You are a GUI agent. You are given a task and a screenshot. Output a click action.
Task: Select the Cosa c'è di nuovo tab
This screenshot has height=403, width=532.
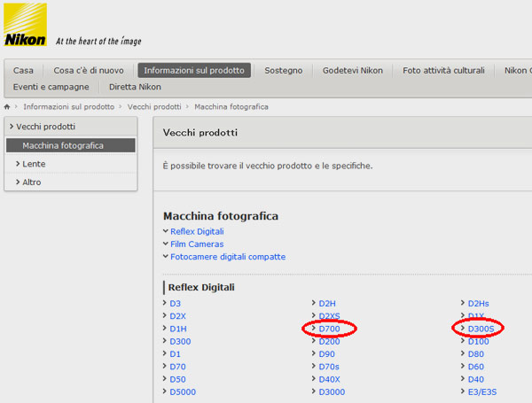(x=89, y=70)
